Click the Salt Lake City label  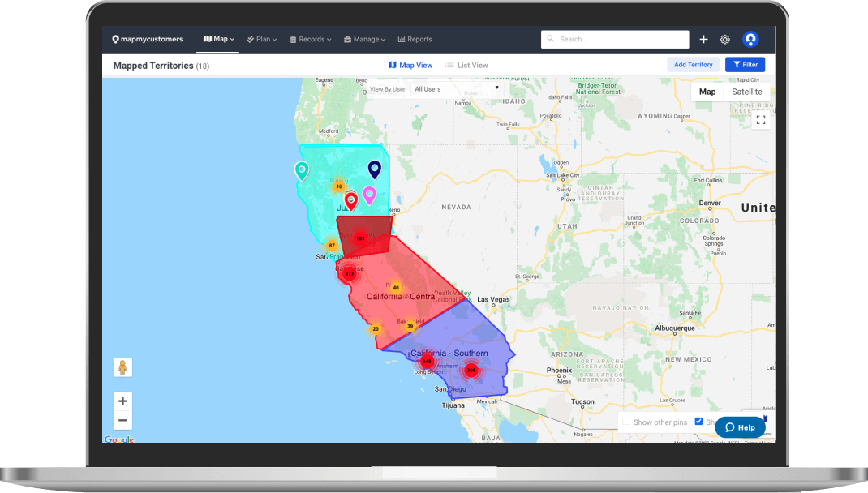point(563,175)
